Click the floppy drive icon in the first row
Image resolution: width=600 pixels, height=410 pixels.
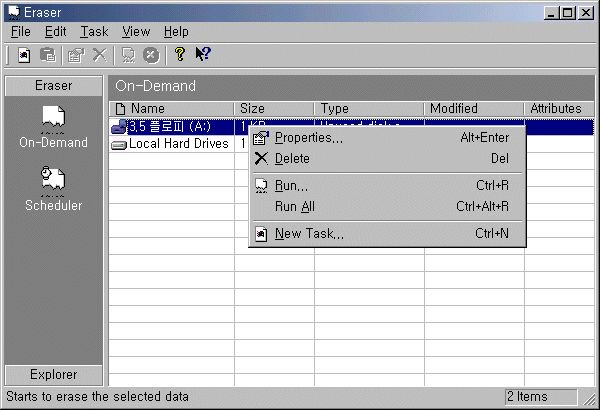tap(119, 127)
